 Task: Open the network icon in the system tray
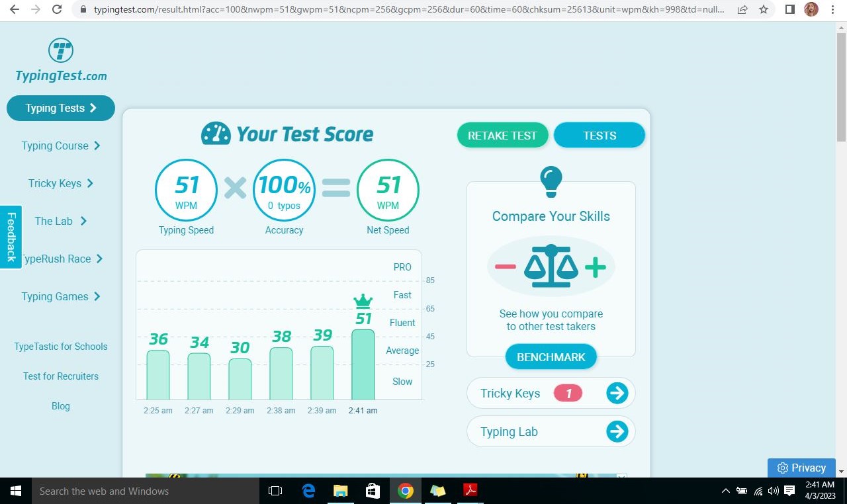(758, 491)
